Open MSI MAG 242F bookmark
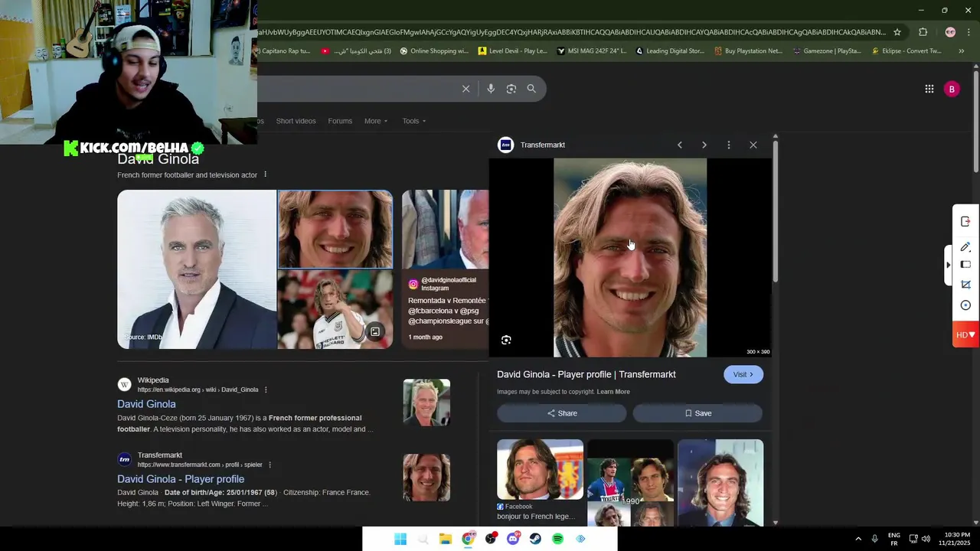This screenshot has width=980, height=551. 592,51
